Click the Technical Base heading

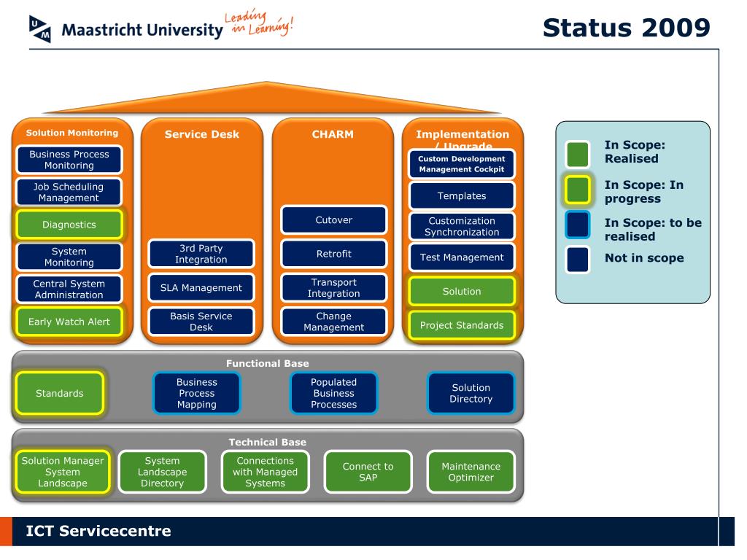point(267,442)
